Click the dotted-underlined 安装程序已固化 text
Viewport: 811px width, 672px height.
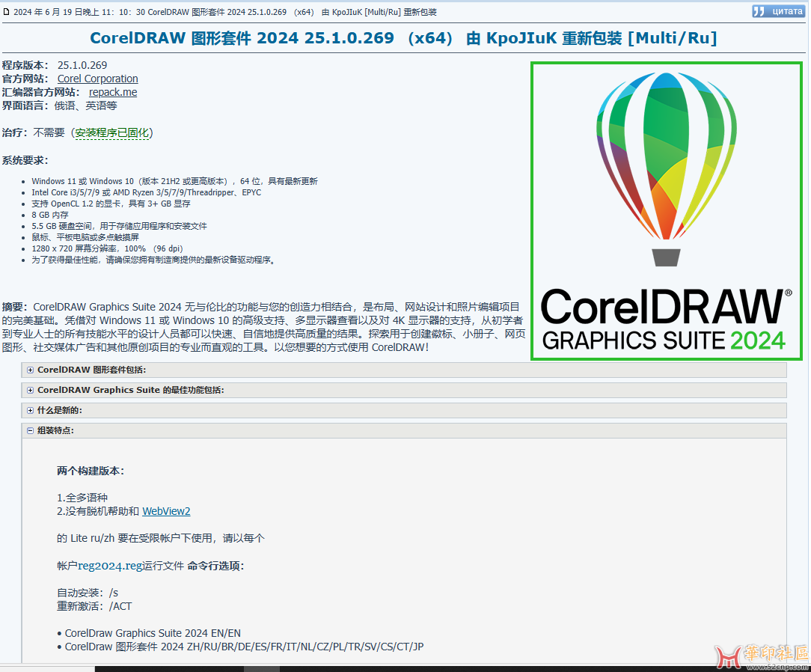112,132
